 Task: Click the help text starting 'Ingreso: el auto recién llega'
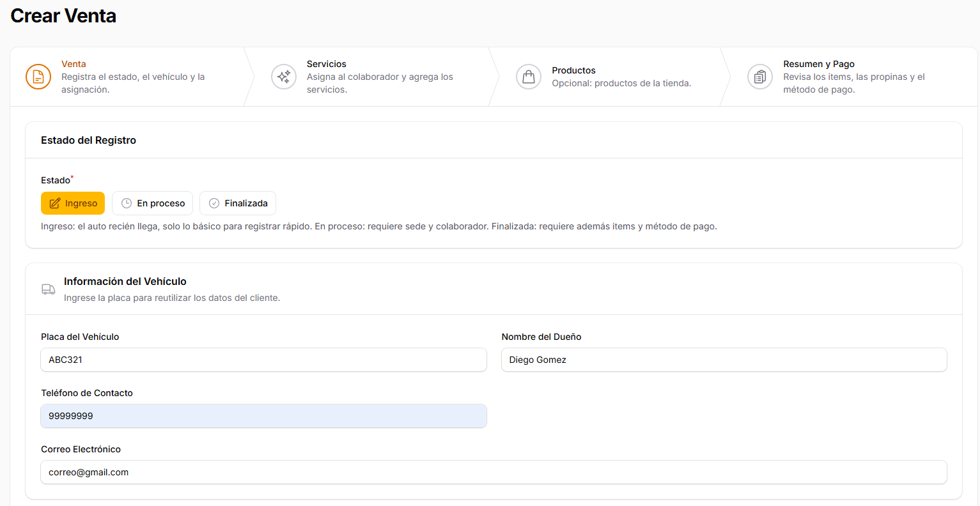[x=379, y=226]
